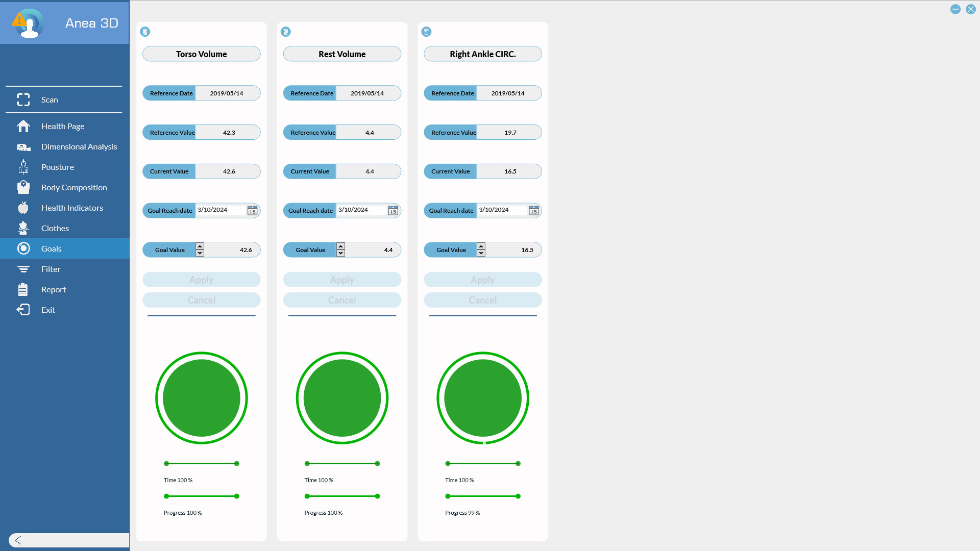Increase Torso Volume goal value with up arrow
Image resolution: width=980 pixels, height=551 pixels.
pyautogui.click(x=200, y=246)
